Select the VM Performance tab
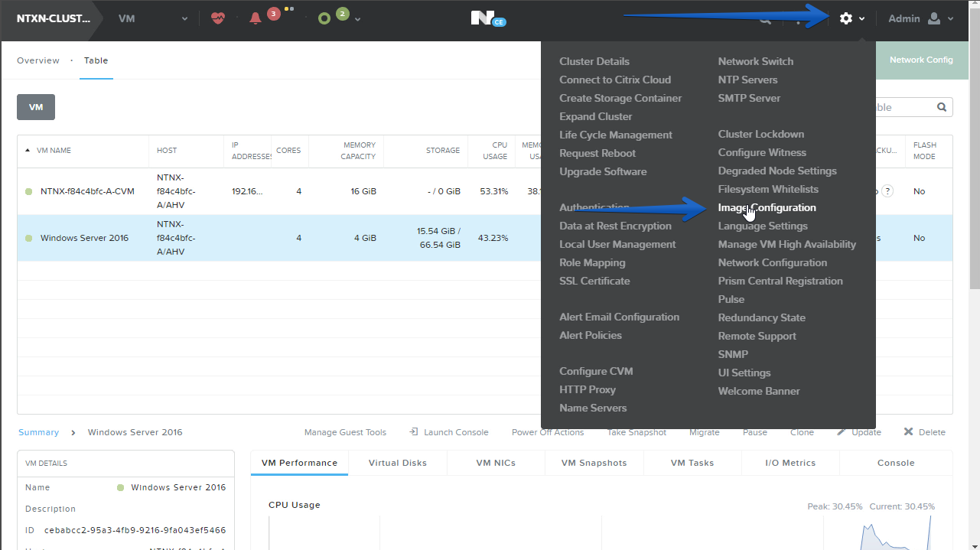Screen dimensions: 980x550 click(299, 463)
